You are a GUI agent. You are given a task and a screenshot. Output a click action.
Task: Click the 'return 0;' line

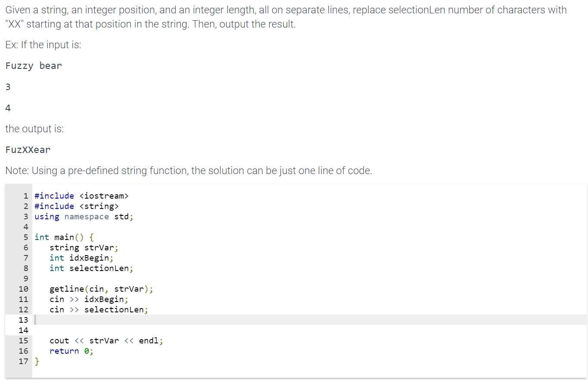pos(72,351)
